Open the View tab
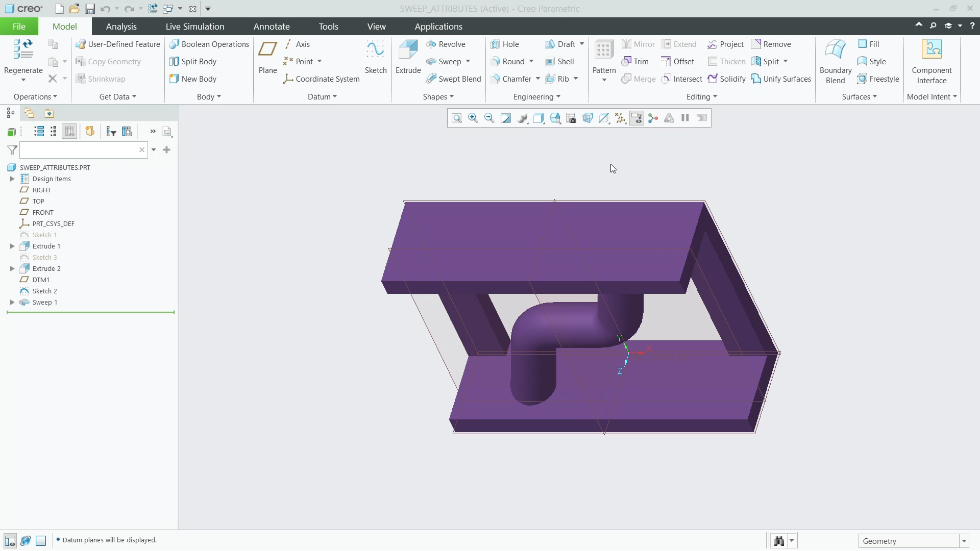The height and width of the screenshot is (551, 980). (377, 27)
